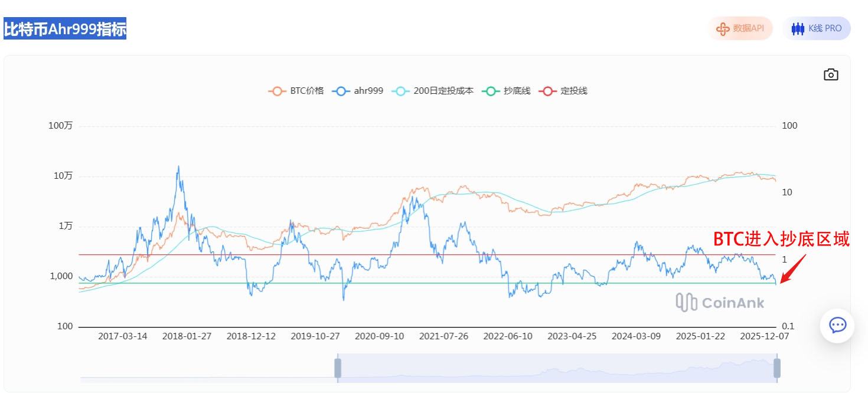Click the CoinAnk watermark logo
This screenshot has width=868, height=393.
(x=720, y=303)
